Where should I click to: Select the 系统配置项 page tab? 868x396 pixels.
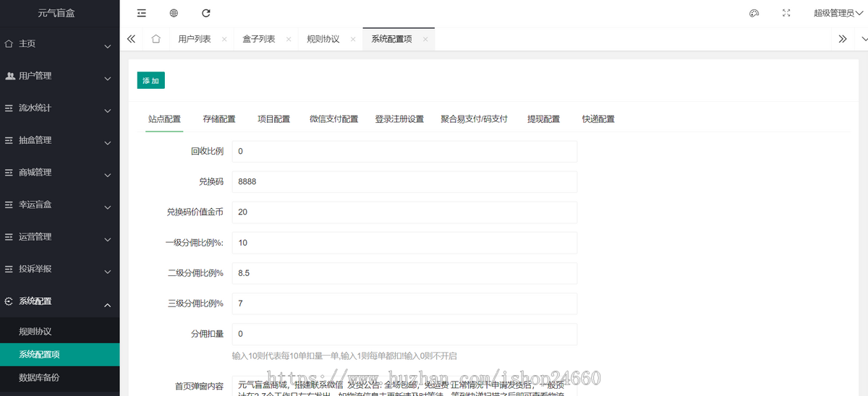click(391, 39)
